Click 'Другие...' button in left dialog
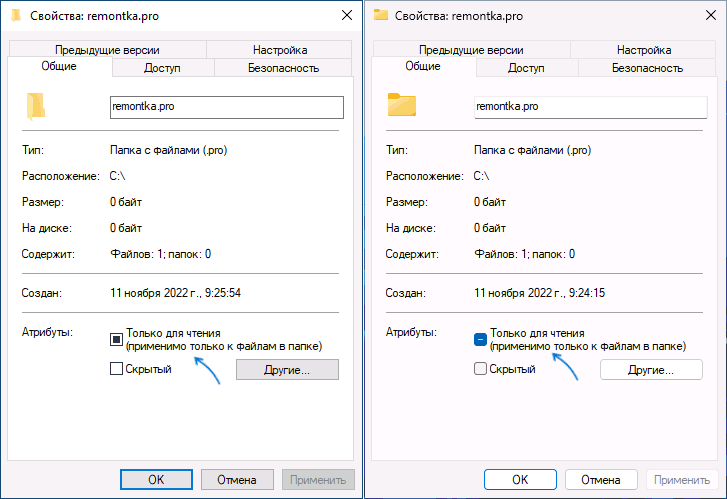 [287, 370]
